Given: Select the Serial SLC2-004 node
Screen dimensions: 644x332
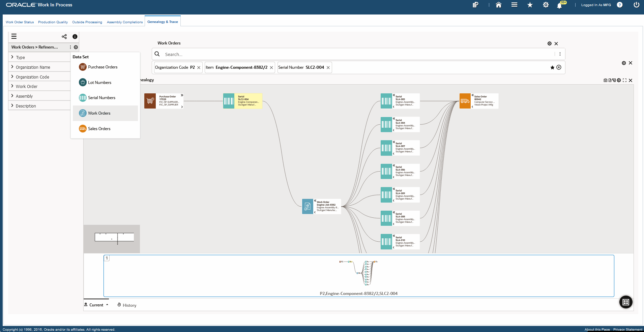Looking at the screenshot, I should pos(243,101).
